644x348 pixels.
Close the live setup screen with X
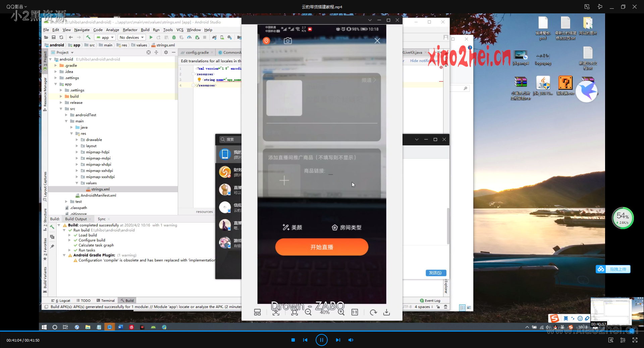[377, 41]
